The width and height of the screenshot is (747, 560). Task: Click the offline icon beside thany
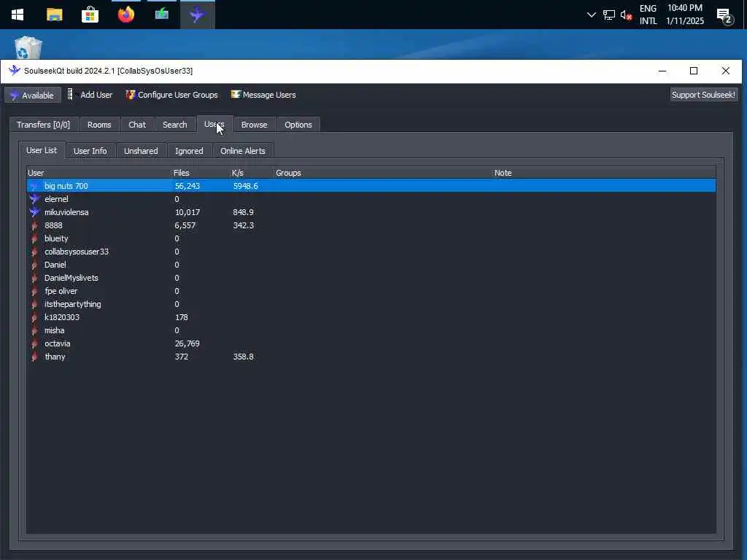[34, 357]
